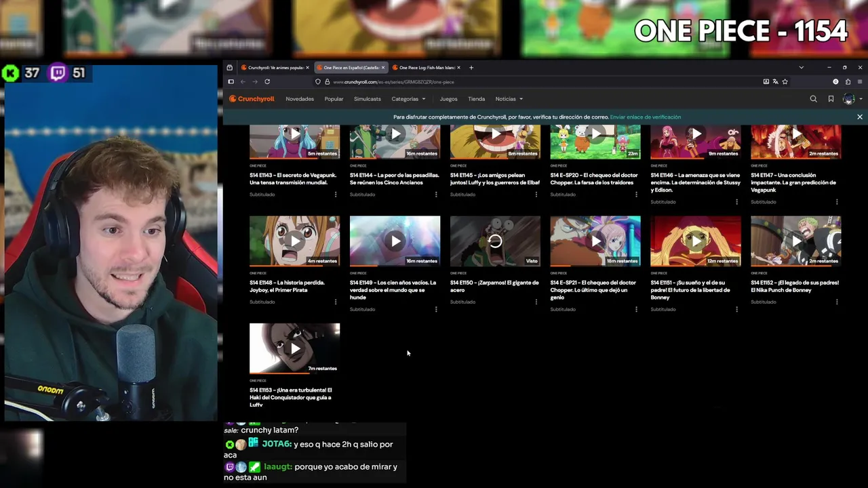
Task: Open Popular in Crunchyroll nav
Action: [x=334, y=99]
